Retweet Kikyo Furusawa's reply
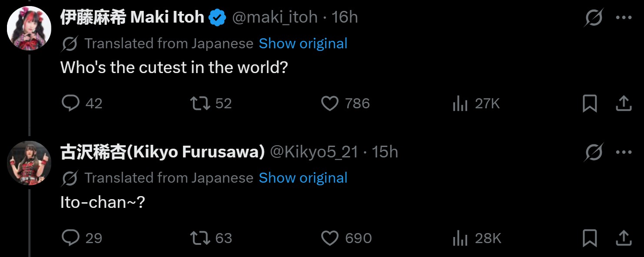 pyautogui.click(x=200, y=238)
